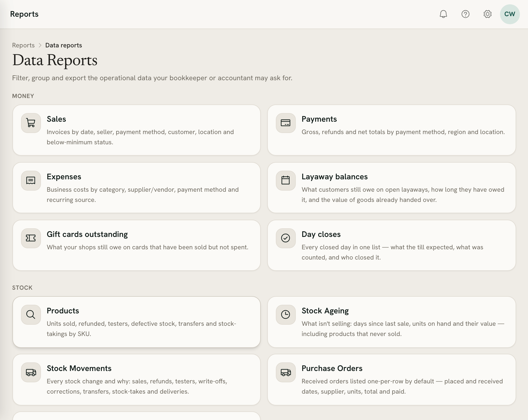The image size is (528, 420).
Task: Open the Day closes report title
Action: 321,234
